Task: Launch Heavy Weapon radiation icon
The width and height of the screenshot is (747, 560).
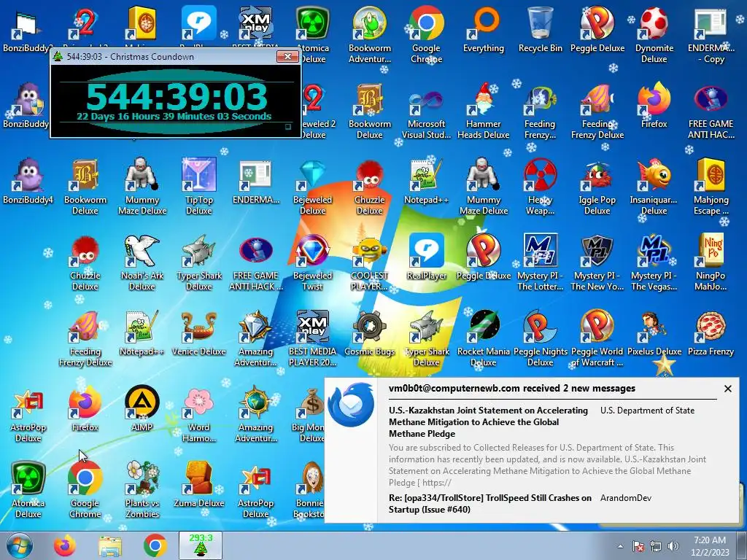Action: click(x=541, y=187)
